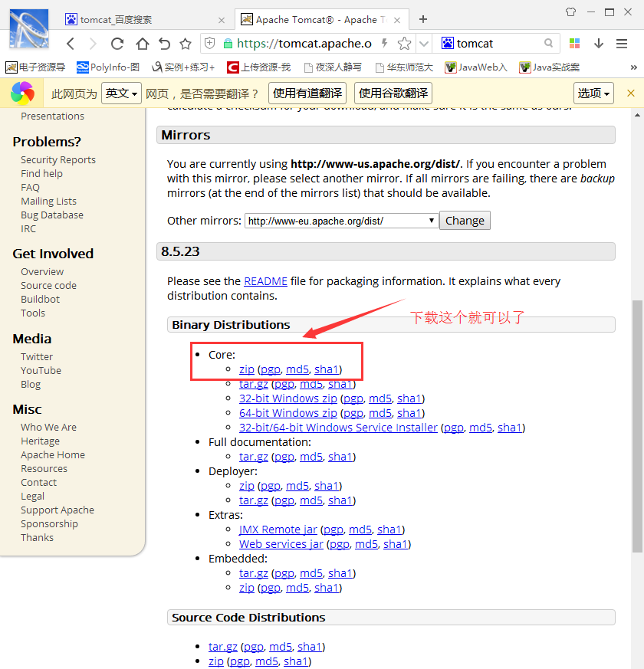Reload the page with refresh icon
644x669 pixels.
point(117,44)
